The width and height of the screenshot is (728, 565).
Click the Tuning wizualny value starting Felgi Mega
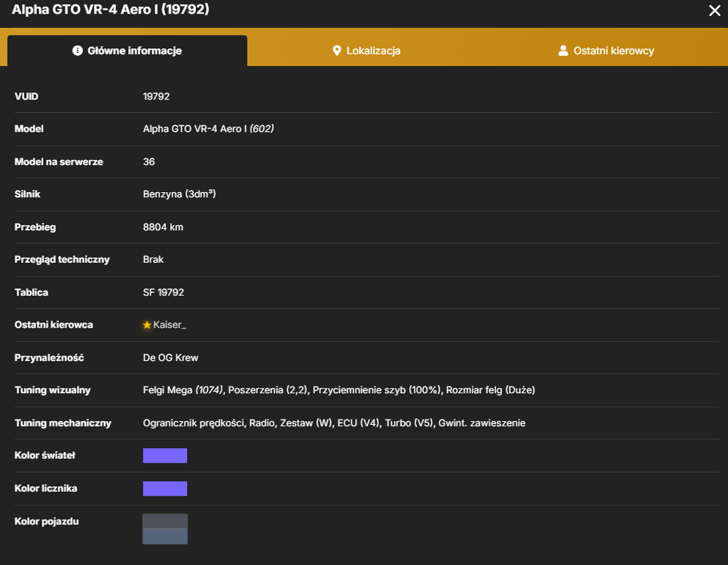tap(339, 390)
